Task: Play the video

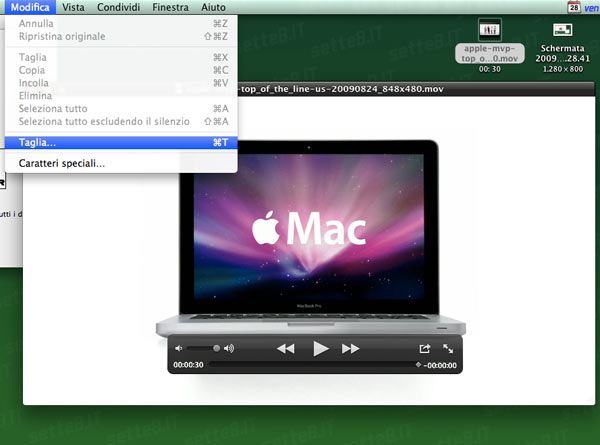Action: [x=320, y=349]
